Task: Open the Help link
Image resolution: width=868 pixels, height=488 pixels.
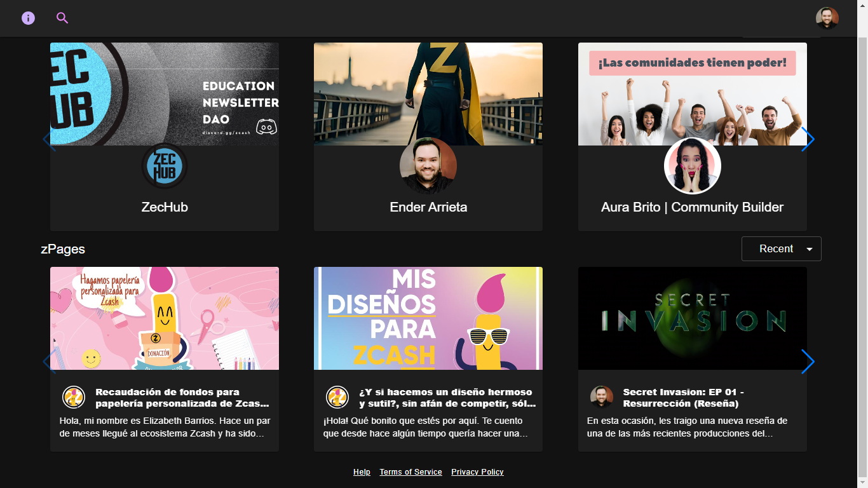Action: pos(362,472)
